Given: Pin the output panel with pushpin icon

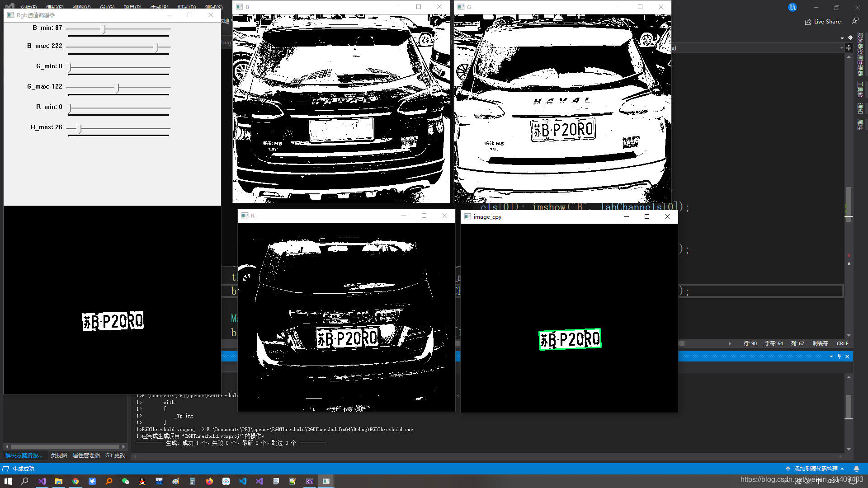Looking at the screenshot, I should pyautogui.click(x=839, y=357).
